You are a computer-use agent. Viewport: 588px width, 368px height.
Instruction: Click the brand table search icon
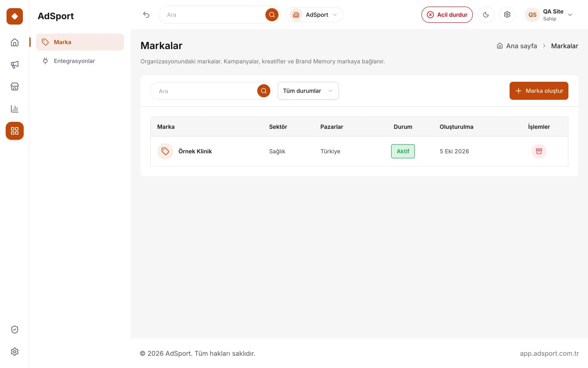[264, 91]
